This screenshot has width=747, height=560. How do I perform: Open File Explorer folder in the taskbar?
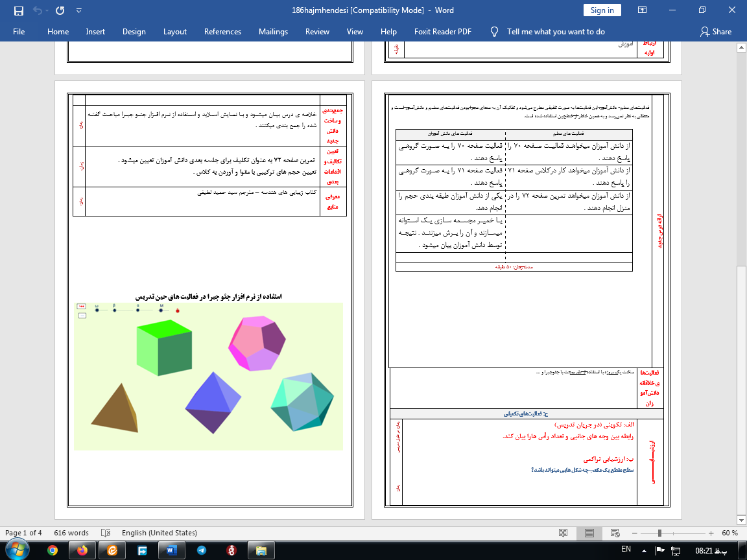click(x=261, y=550)
